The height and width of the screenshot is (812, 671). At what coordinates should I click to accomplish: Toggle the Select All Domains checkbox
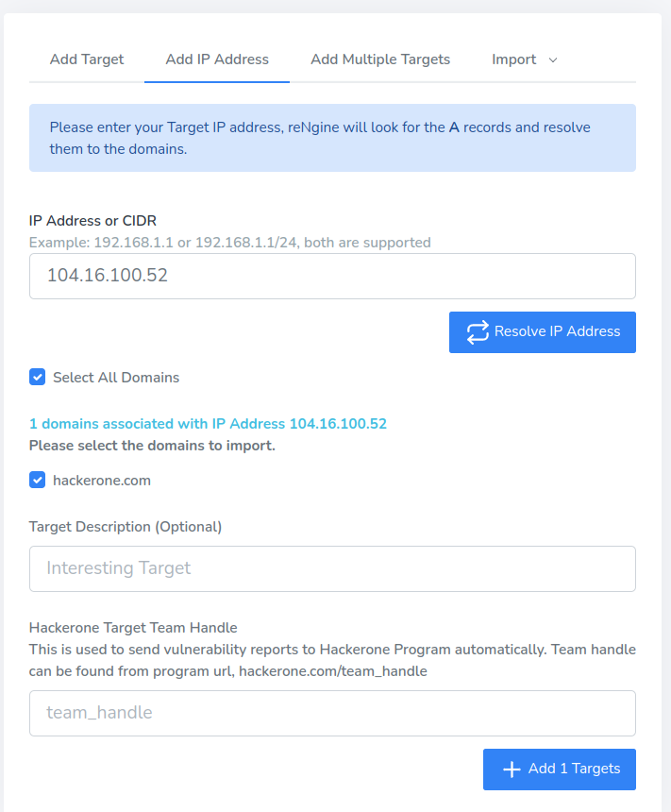point(38,378)
